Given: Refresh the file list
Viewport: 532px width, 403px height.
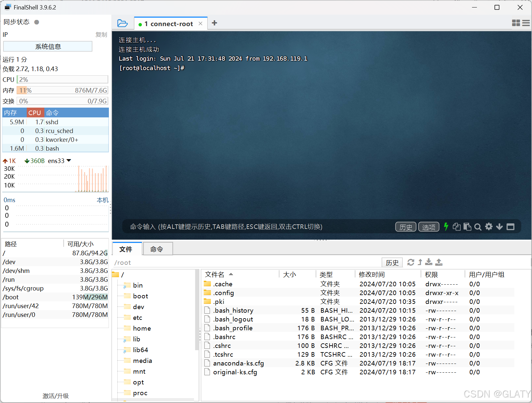Looking at the screenshot, I should (x=411, y=262).
